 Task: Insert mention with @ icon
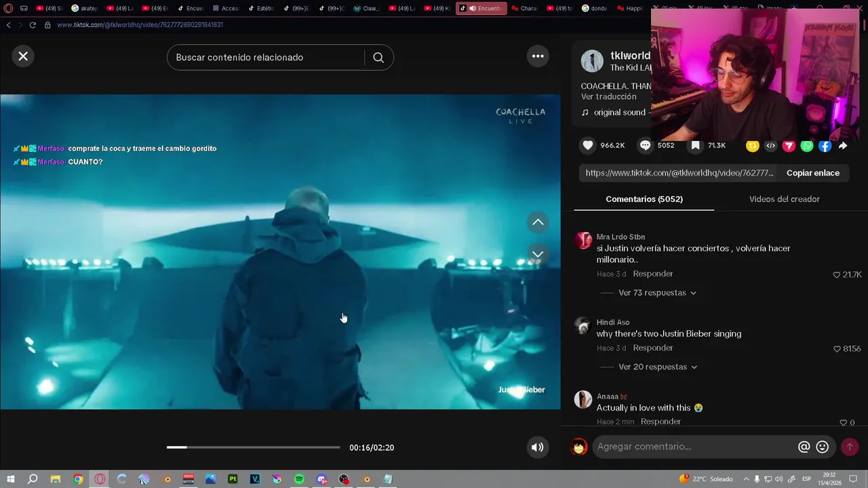click(804, 447)
